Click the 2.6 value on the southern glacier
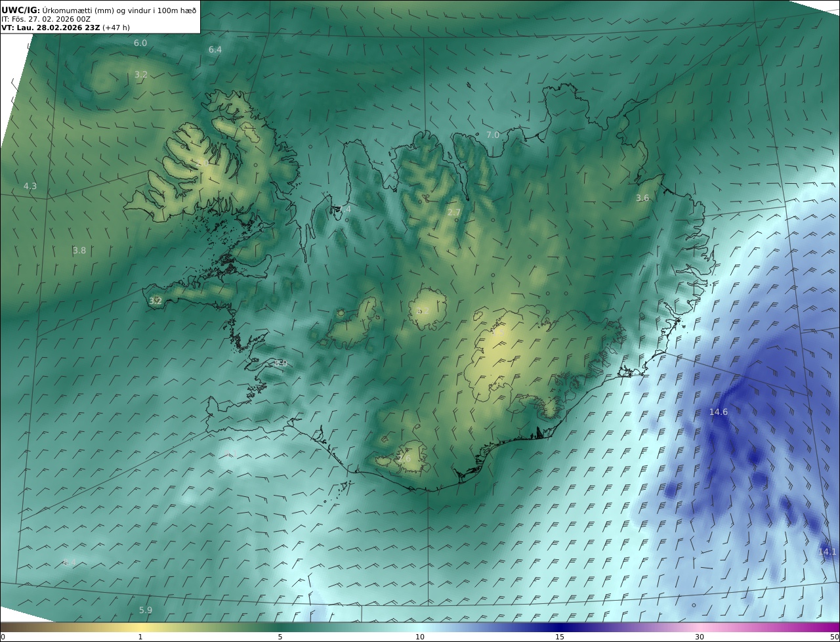This screenshot has height=642, width=840. pyautogui.click(x=404, y=459)
